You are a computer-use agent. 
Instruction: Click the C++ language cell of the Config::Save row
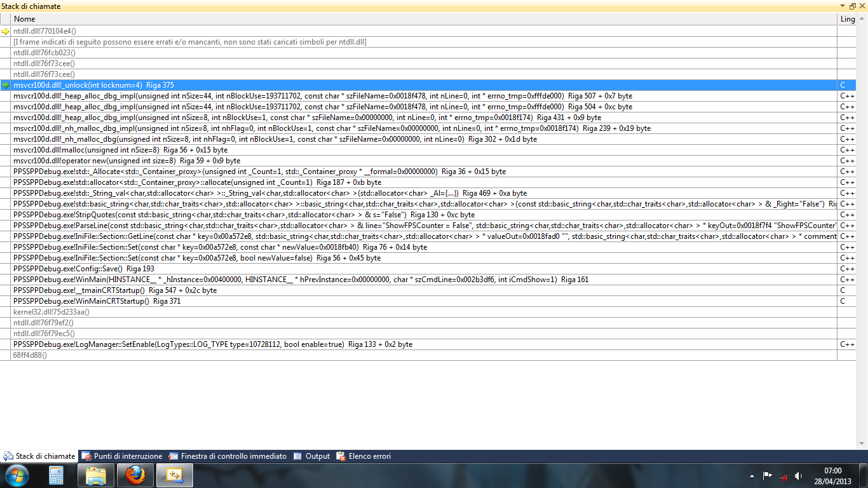point(848,269)
